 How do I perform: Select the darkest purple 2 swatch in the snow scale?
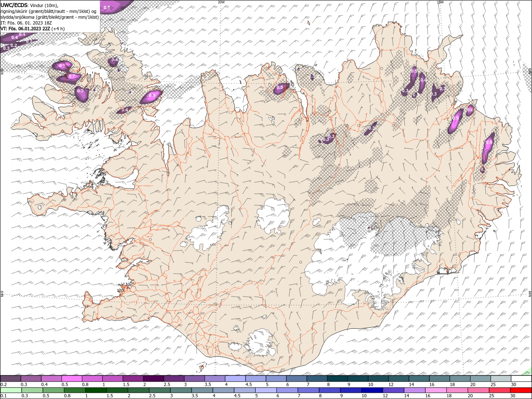coord(153,379)
